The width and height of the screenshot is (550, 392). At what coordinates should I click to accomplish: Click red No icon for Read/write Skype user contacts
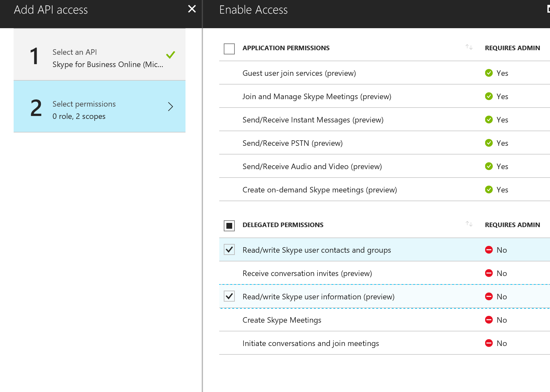489,250
